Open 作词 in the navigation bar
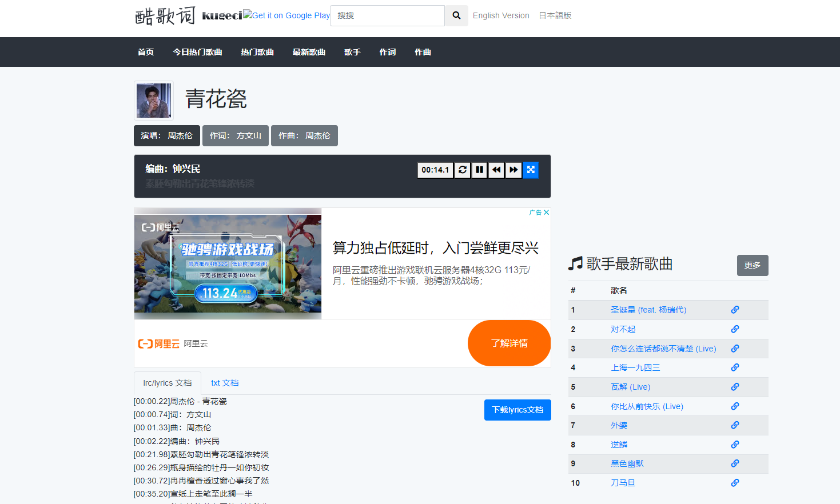Viewport: 840px width, 504px height. click(388, 52)
